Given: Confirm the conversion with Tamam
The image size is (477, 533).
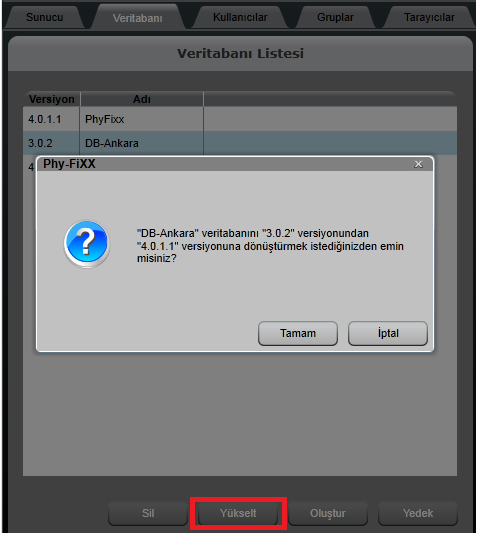Looking at the screenshot, I should click(298, 333).
